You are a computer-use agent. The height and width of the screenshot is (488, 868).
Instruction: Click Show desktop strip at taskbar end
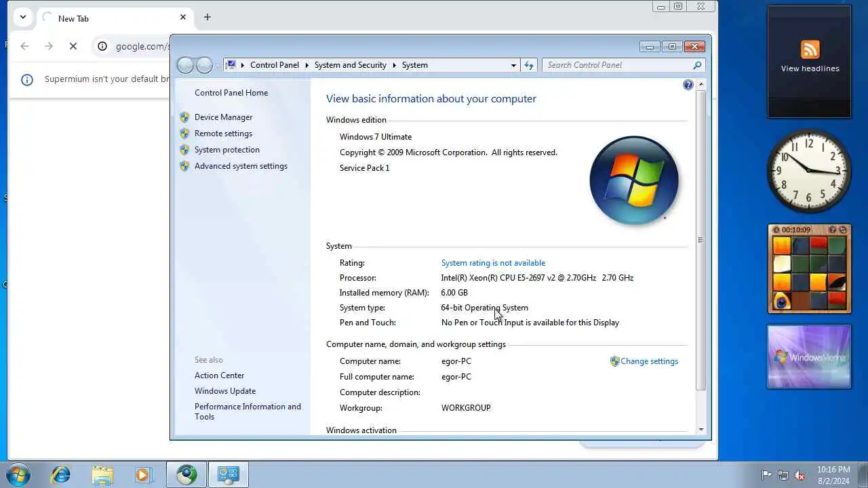[863, 475]
